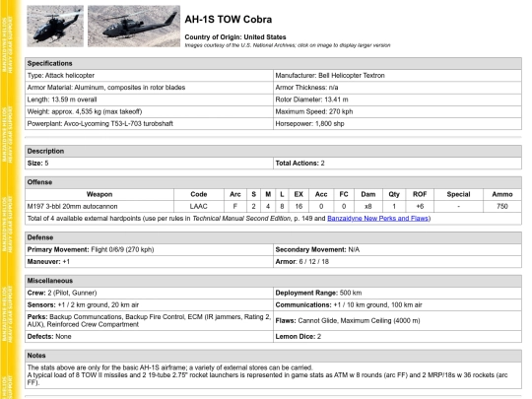Viewport: 532px width, 399px height.
Task: Click the Miscellaneous section header
Action: [273, 281]
